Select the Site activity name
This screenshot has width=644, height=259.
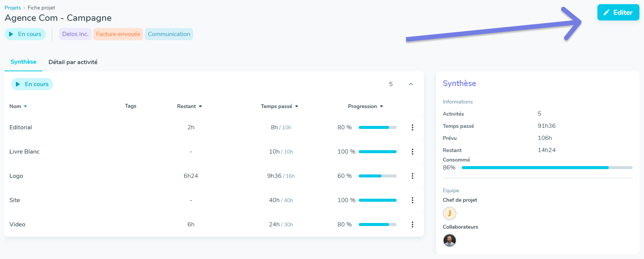(x=15, y=200)
